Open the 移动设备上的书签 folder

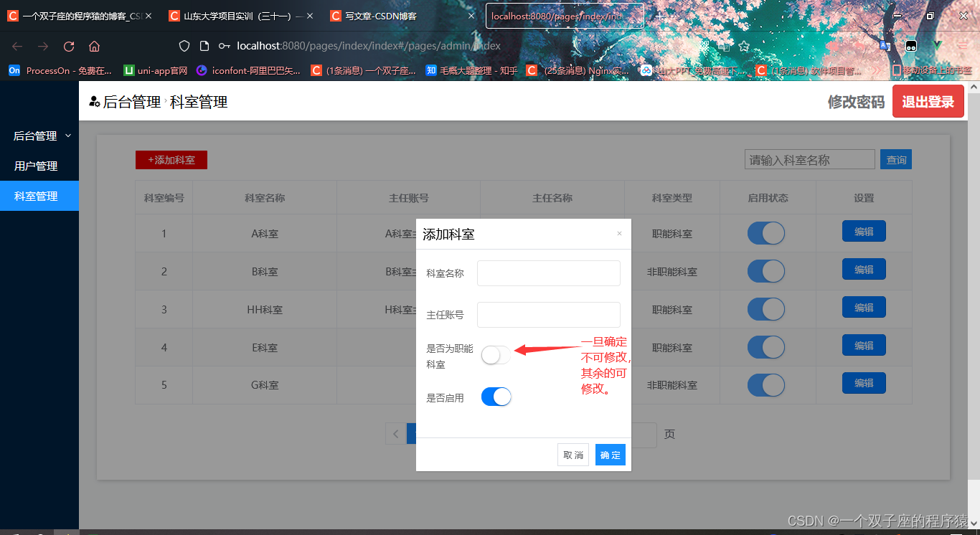click(x=931, y=70)
